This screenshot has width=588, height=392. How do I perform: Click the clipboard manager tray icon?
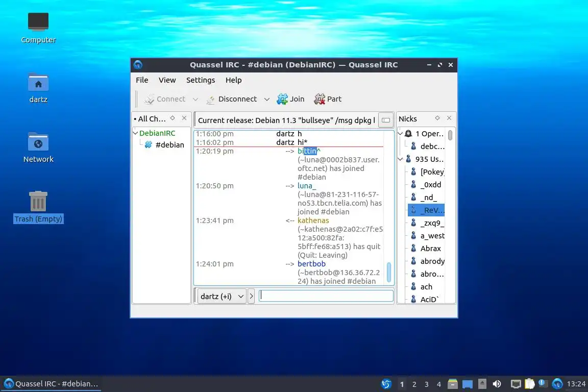[529, 384]
